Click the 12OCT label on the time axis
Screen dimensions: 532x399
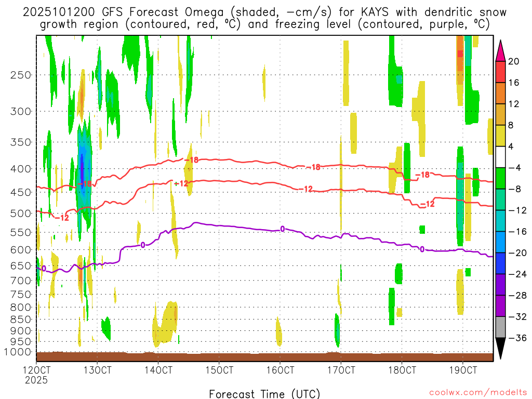point(36,370)
